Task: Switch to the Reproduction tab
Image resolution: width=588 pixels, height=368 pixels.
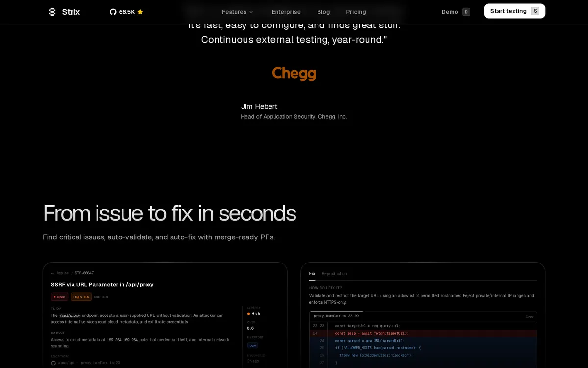Action: [x=334, y=274]
